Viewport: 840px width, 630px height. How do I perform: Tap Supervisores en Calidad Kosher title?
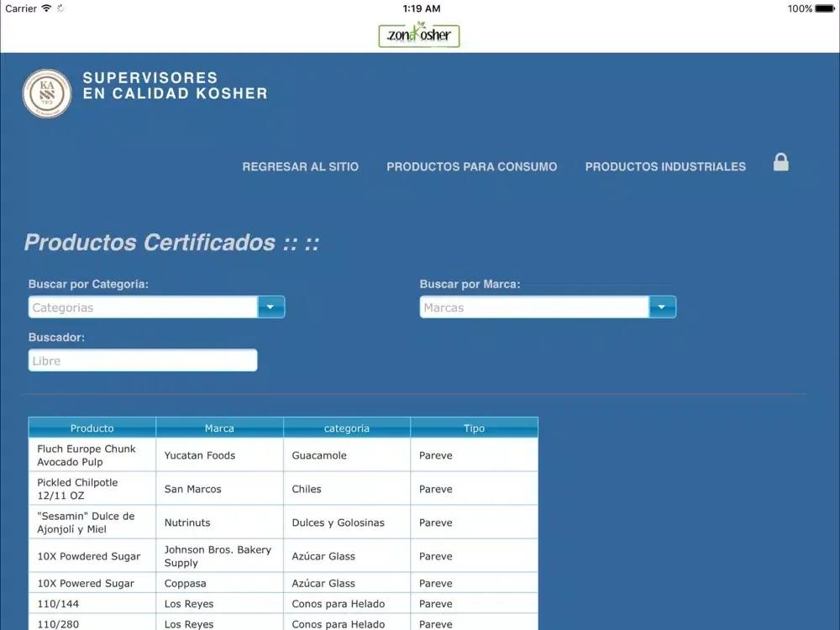pos(176,86)
